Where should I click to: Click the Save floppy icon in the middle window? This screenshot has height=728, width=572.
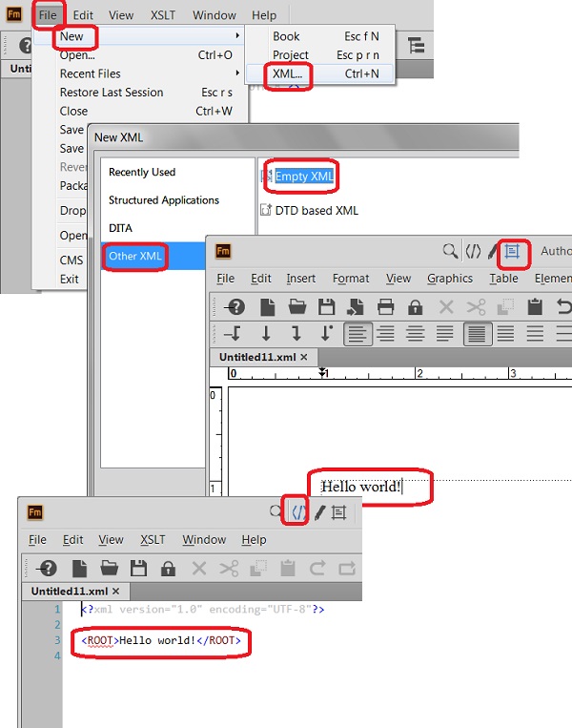327,307
